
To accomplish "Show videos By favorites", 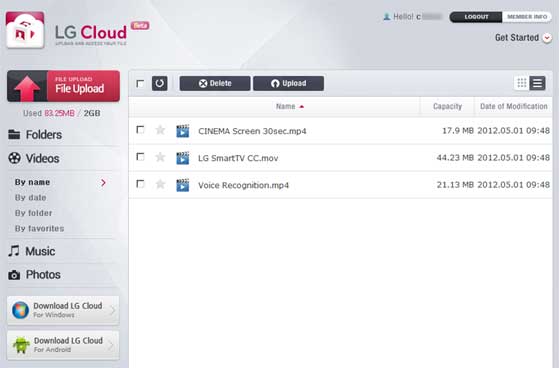I will point(39,228).
